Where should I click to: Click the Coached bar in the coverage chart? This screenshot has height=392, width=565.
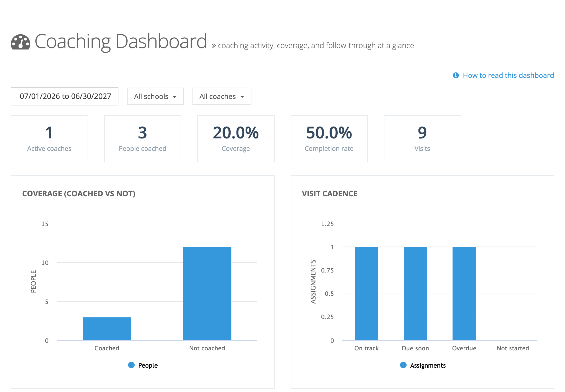click(x=107, y=329)
